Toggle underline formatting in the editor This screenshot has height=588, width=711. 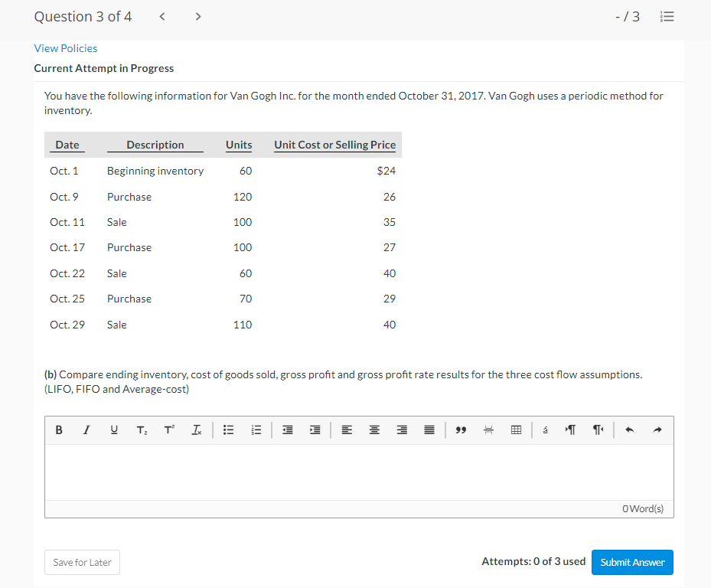(114, 430)
